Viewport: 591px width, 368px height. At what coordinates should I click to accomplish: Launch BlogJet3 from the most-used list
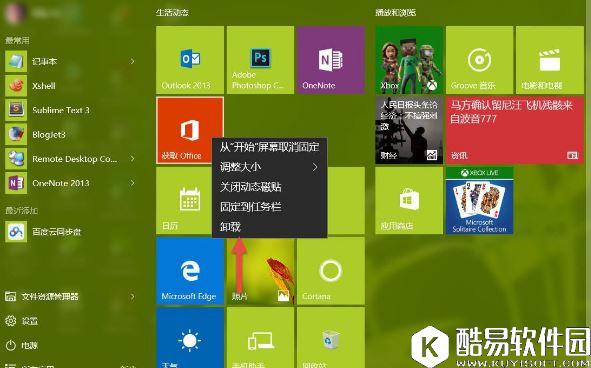click(x=72, y=134)
